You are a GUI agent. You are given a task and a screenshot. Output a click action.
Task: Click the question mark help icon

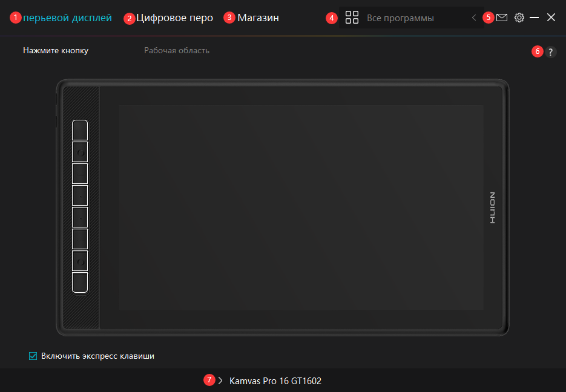(x=550, y=52)
